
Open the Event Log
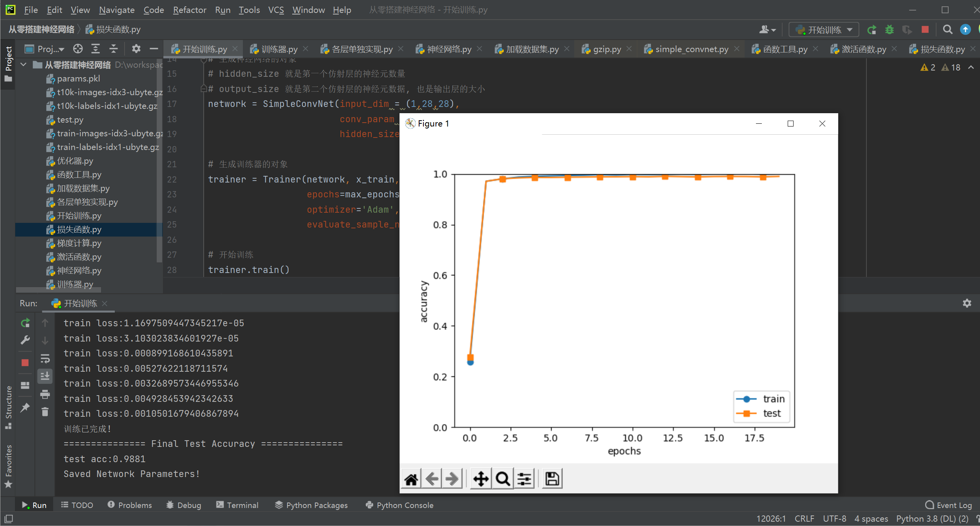click(949, 505)
